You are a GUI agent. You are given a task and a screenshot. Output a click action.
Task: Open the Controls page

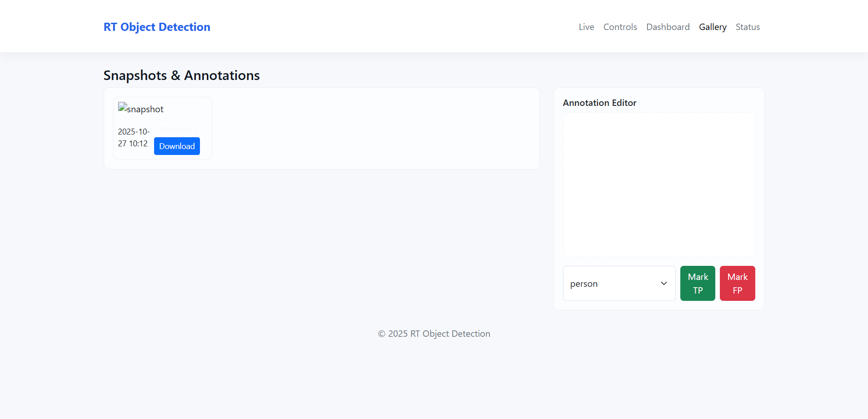tap(620, 27)
